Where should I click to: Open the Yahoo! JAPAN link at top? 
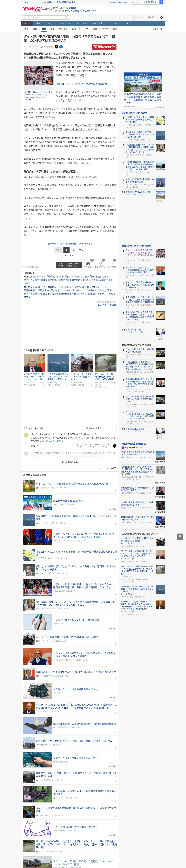116,2
